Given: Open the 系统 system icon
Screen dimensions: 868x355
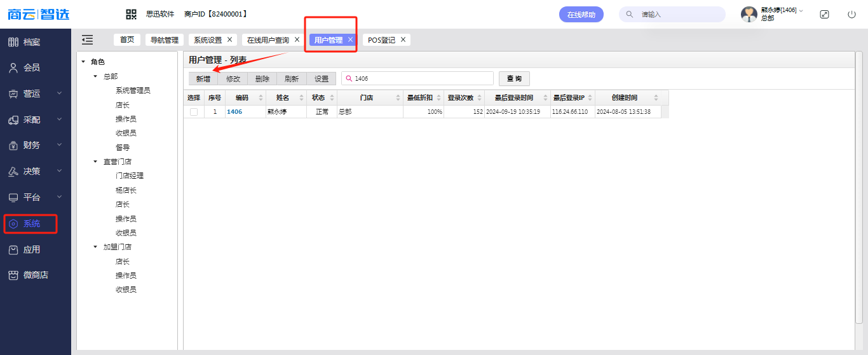Looking at the screenshot, I should (x=13, y=223).
